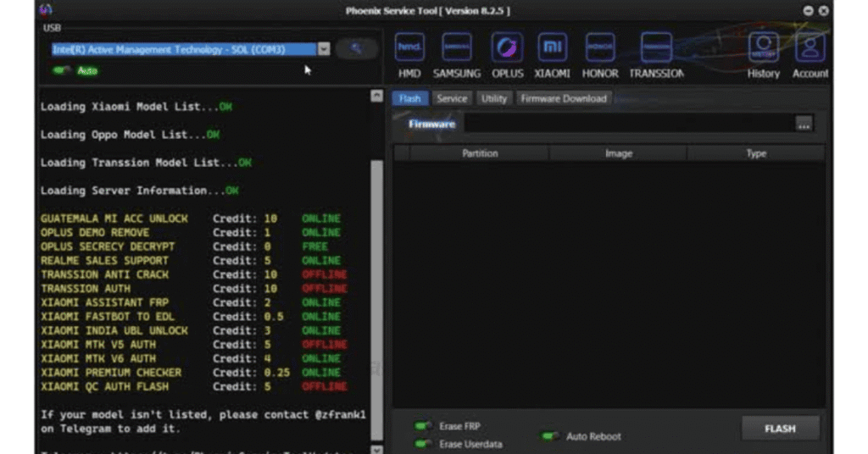This screenshot has height=454, width=868.
Task: Open the HONOR brand module
Action: (x=600, y=47)
